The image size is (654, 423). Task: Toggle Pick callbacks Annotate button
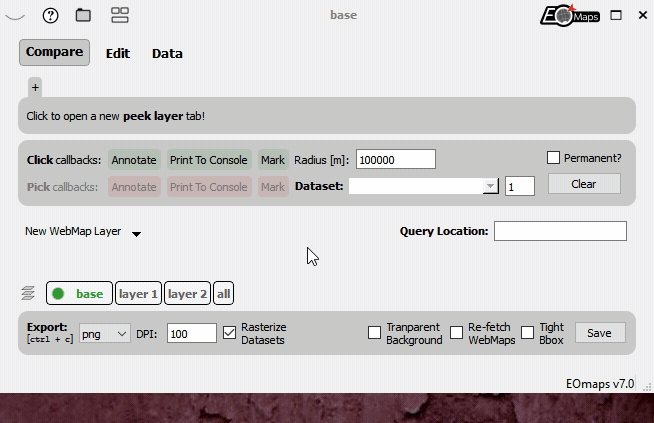pos(134,186)
